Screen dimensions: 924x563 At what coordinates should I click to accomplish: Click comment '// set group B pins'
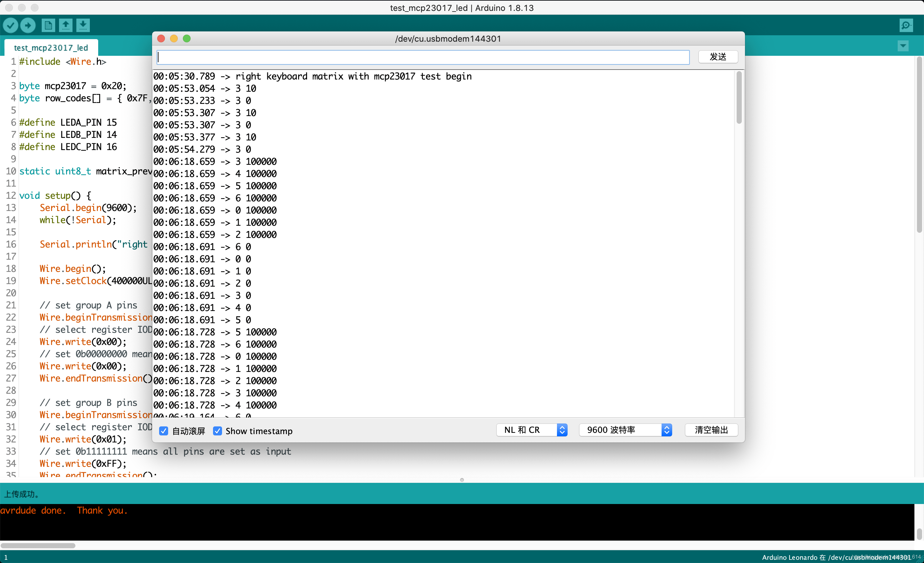pyautogui.click(x=89, y=403)
